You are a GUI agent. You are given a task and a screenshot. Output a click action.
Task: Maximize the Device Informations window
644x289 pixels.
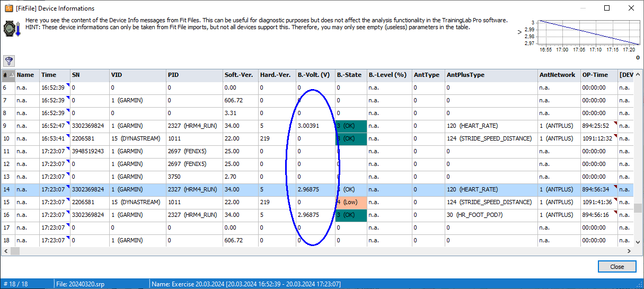607,8
